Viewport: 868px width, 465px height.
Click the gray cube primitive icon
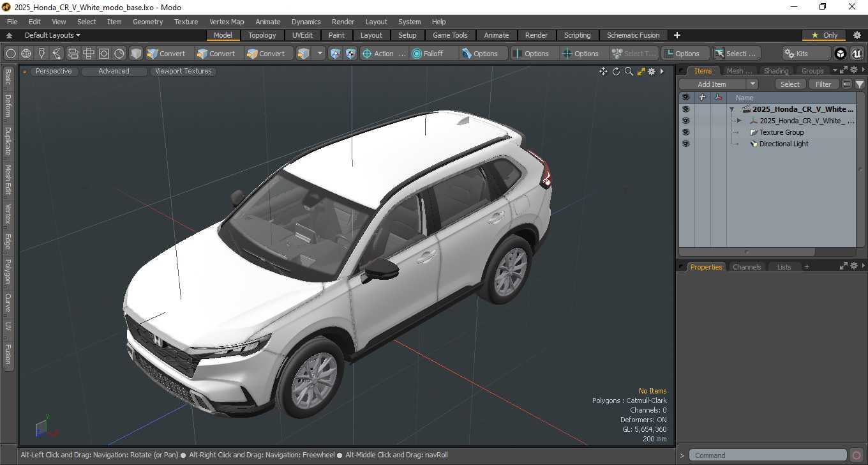pyautogui.click(x=136, y=54)
